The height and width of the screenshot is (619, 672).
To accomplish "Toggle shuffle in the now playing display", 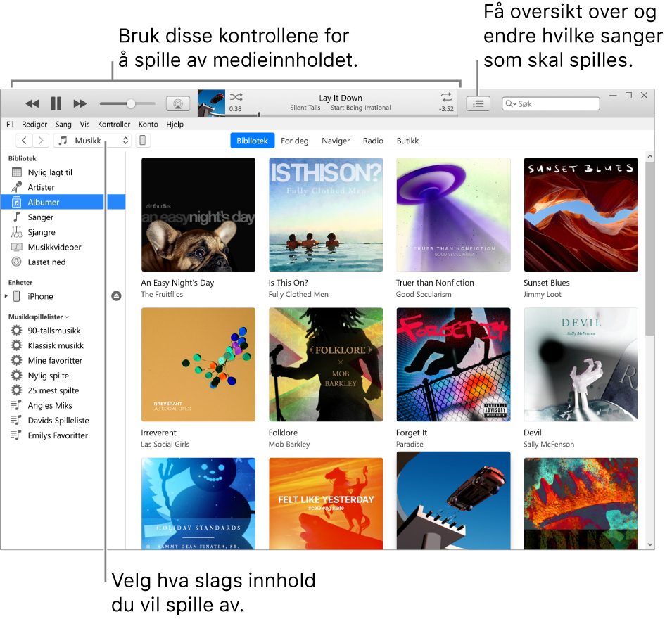I will point(236,97).
